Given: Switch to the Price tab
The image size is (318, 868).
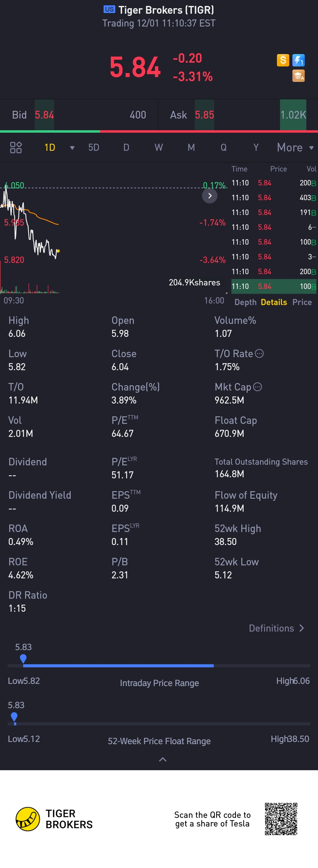Looking at the screenshot, I should pos(302,302).
